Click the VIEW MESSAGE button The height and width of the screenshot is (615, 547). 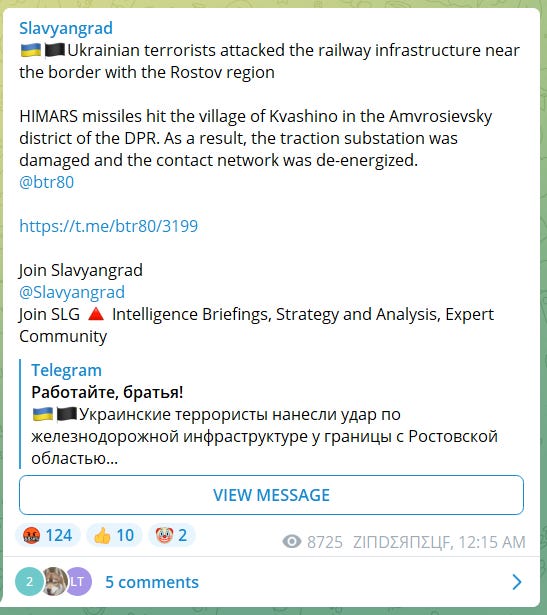click(271, 495)
